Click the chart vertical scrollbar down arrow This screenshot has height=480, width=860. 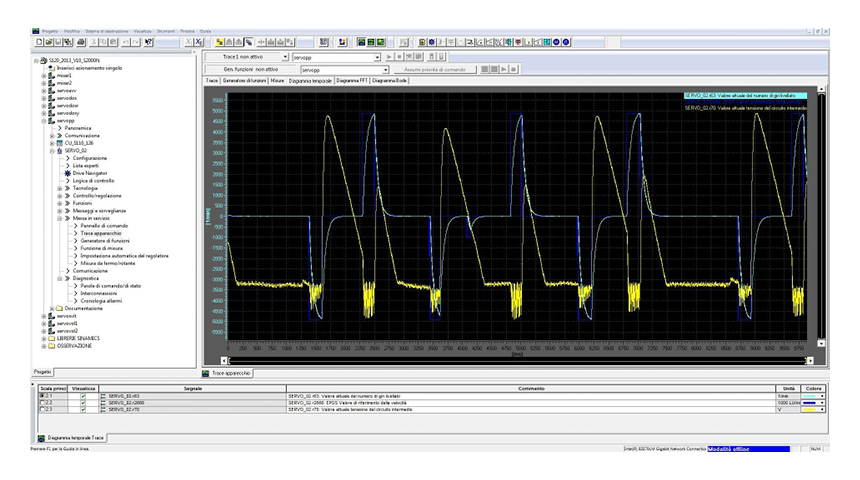coord(821,344)
